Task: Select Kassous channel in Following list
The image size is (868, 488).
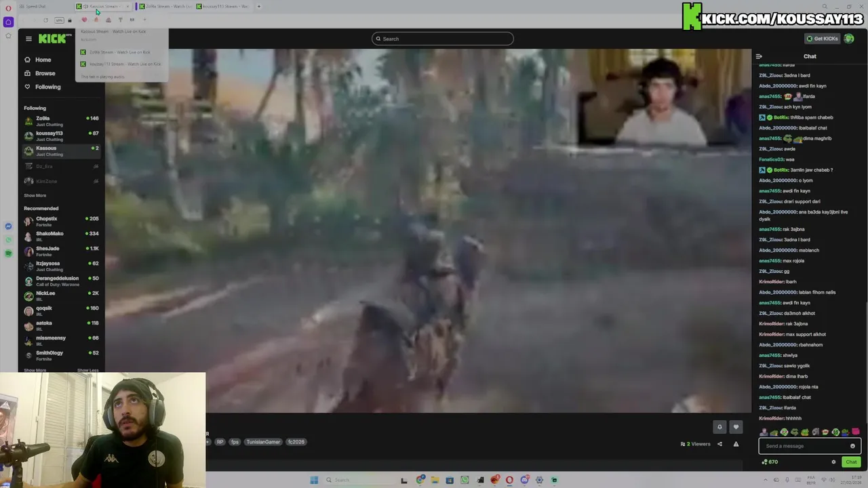Action: [61, 151]
